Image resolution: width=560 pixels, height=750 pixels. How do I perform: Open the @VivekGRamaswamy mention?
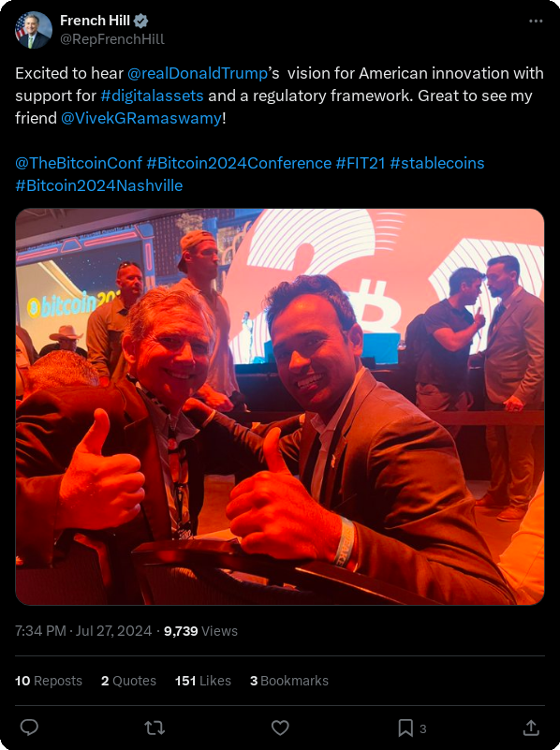pyautogui.click(x=141, y=118)
